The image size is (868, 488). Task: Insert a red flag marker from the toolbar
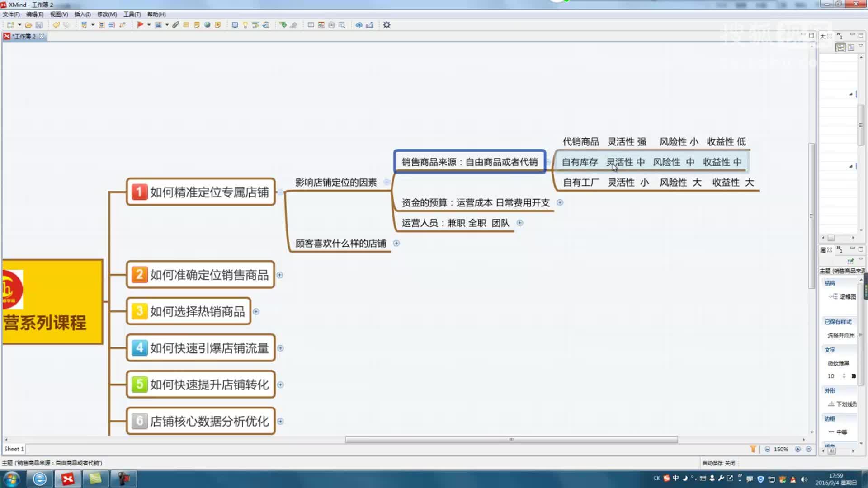coord(139,25)
